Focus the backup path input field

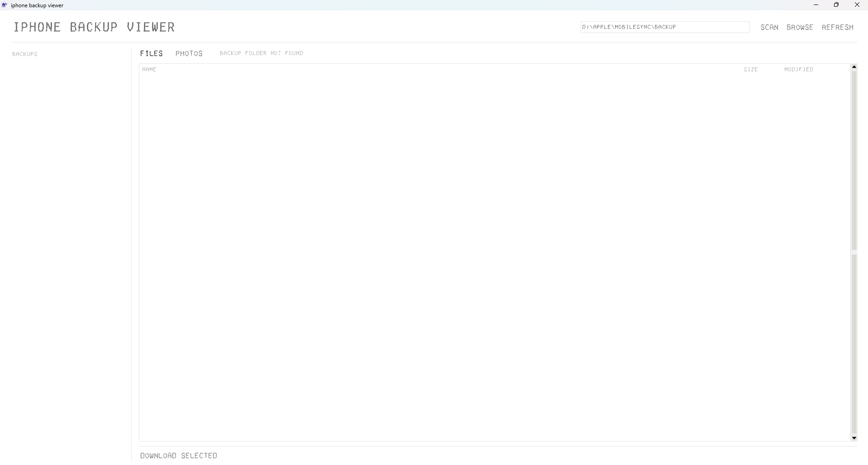[x=665, y=27]
